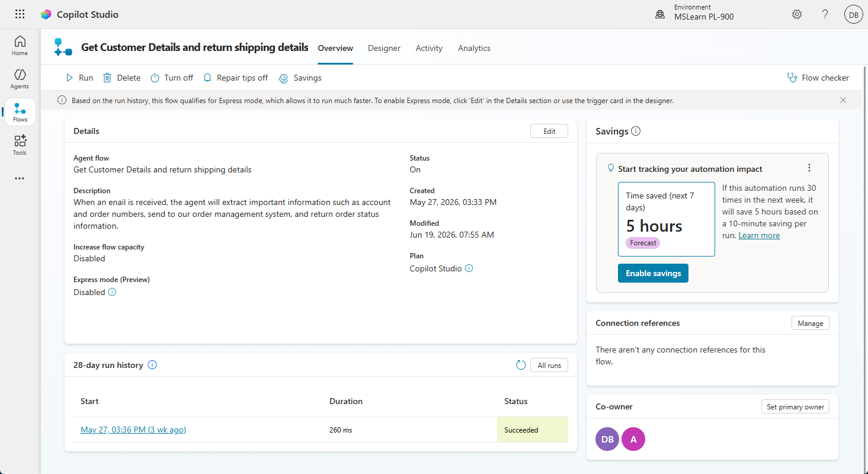The width and height of the screenshot is (868, 474).
Task: Click the agent flow icon beside title
Action: point(63,47)
